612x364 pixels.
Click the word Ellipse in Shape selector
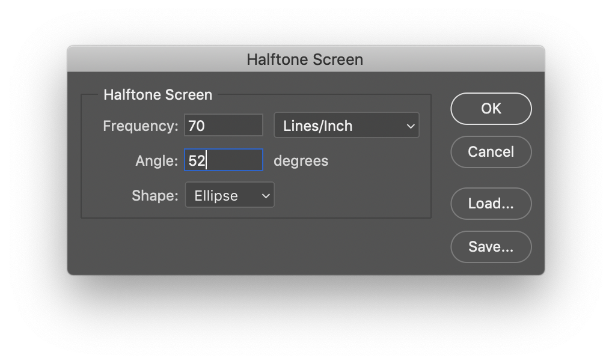[x=216, y=196]
